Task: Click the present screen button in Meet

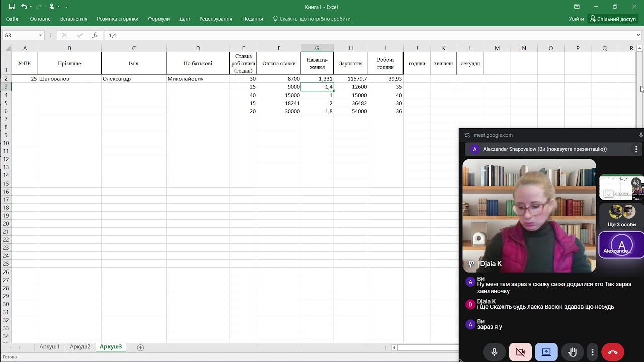Action: (x=546, y=352)
